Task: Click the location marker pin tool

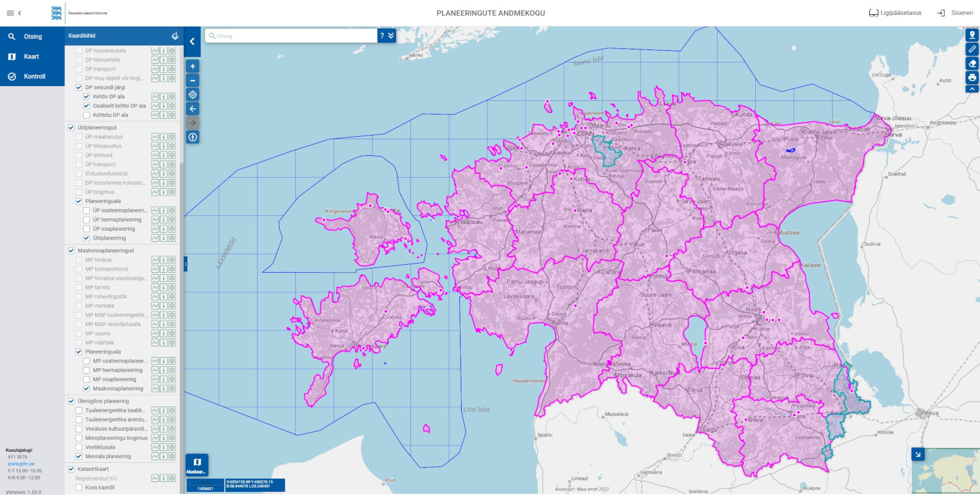Action: (972, 35)
